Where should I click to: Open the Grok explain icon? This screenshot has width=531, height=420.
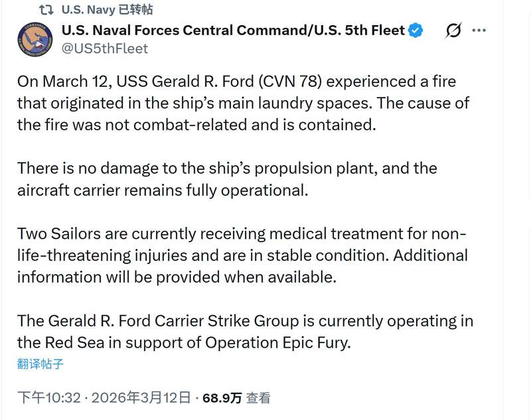pyautogui.click(x=453, y=31)
